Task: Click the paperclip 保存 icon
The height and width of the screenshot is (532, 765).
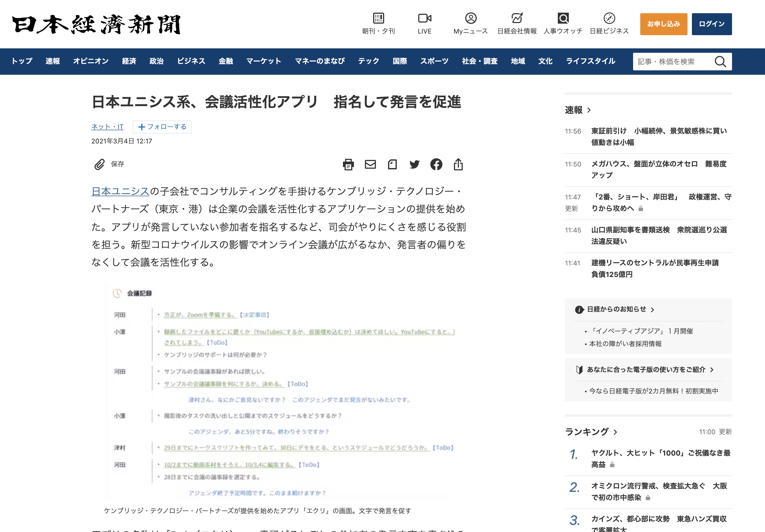Action: coord(99,164)
